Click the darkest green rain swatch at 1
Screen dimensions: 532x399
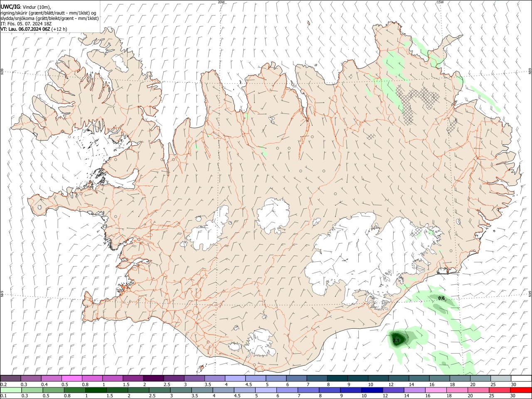96,390
